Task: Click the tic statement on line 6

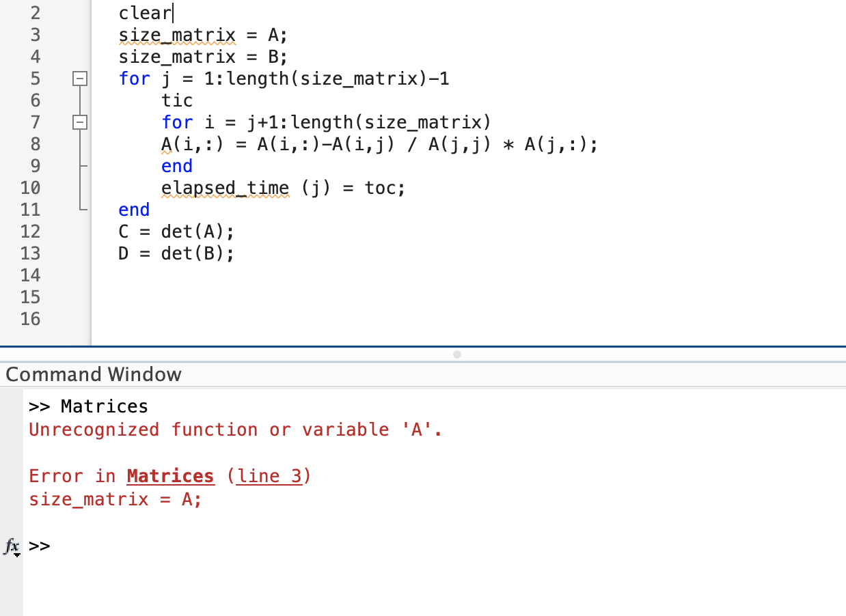Action: (x=176, y=100)
